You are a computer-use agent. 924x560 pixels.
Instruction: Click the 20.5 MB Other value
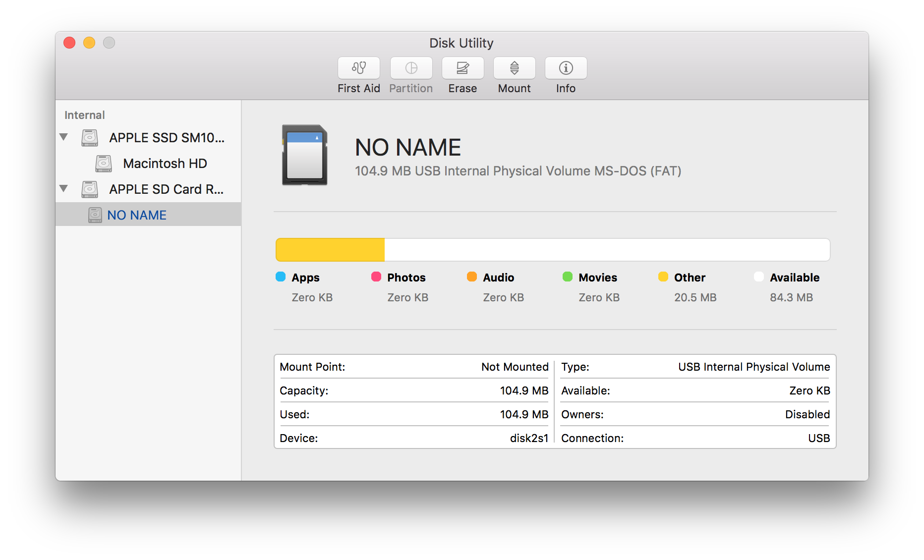(695, 297)
